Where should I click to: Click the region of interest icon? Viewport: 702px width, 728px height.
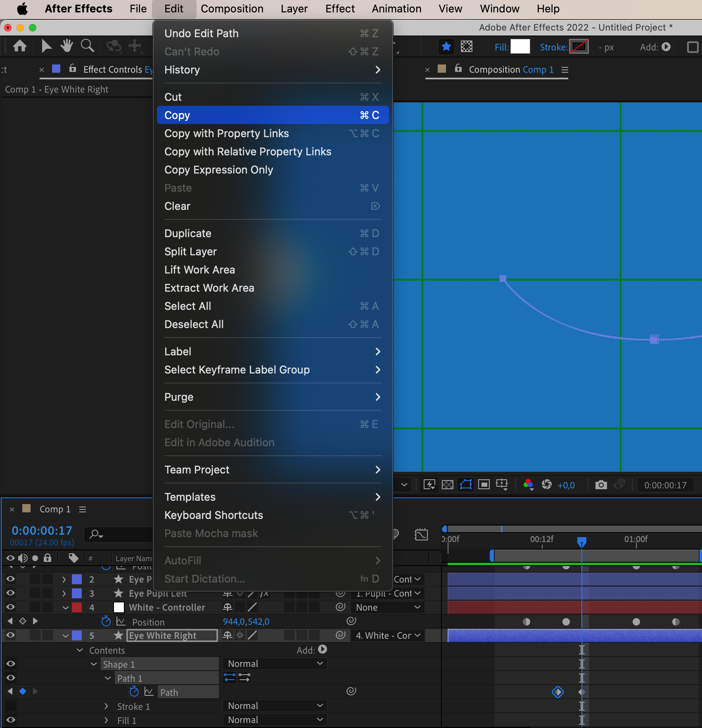pos(484,484)
